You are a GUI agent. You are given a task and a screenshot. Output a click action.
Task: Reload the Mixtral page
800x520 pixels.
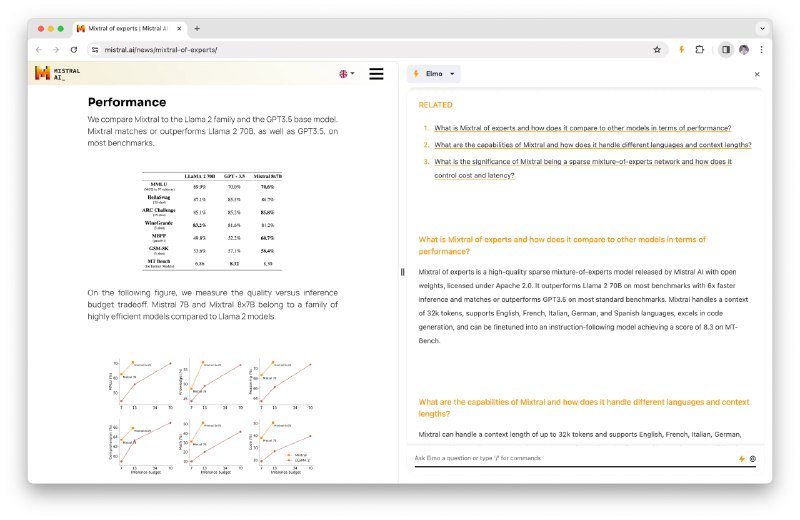click(73, 49)
